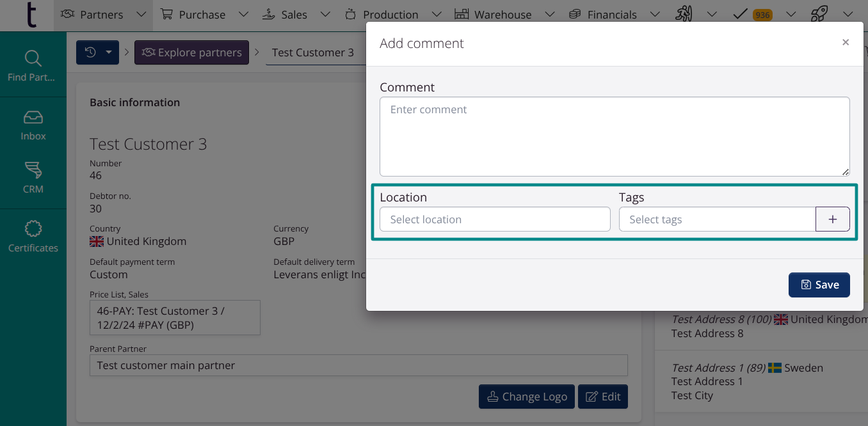This screenshot has width=868, height=426.
Task: Open tasks via the checkmark icon showing 936
Action: pos(740,13)
